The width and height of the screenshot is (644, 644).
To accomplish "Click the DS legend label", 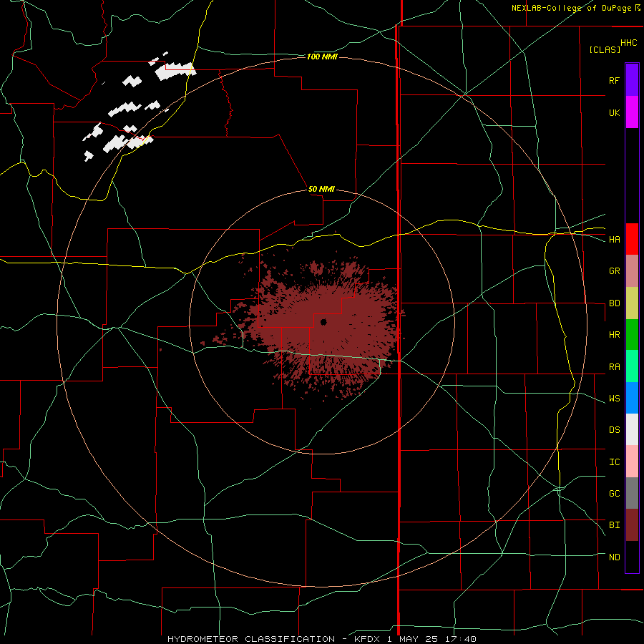I will point(614,430).
